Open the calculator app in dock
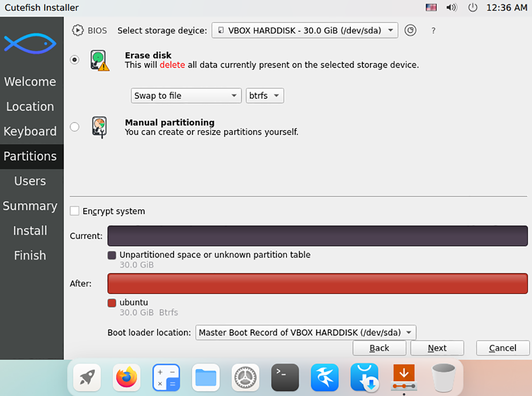Screen dimensions: 532x396 [166, 378]
